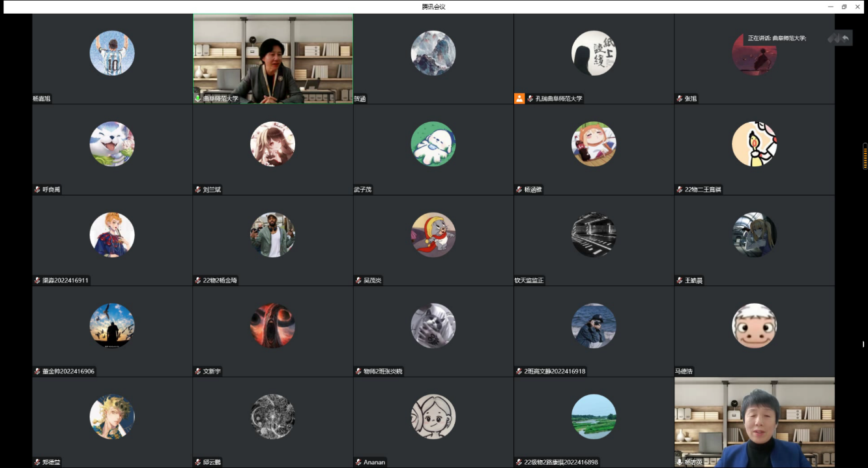Screen dimensions: 868x468
Task: Click the name label 马德浩
Action: 684,372
